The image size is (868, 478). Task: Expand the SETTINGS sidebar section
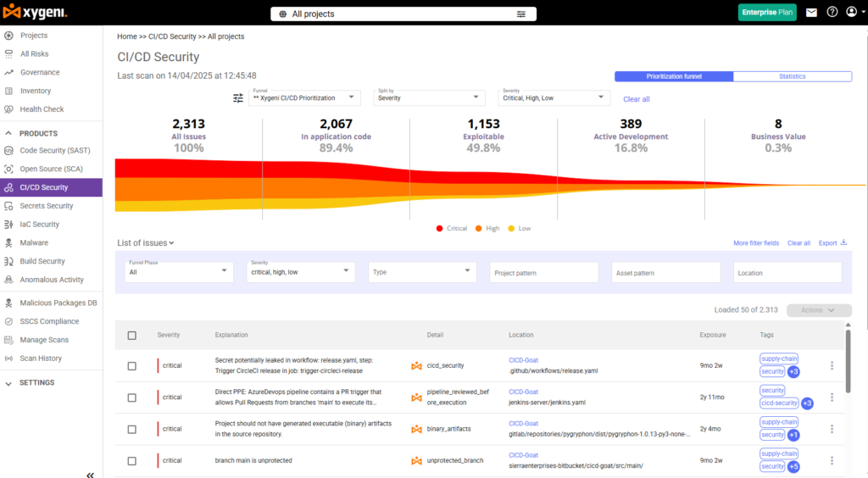coord(8,383)
